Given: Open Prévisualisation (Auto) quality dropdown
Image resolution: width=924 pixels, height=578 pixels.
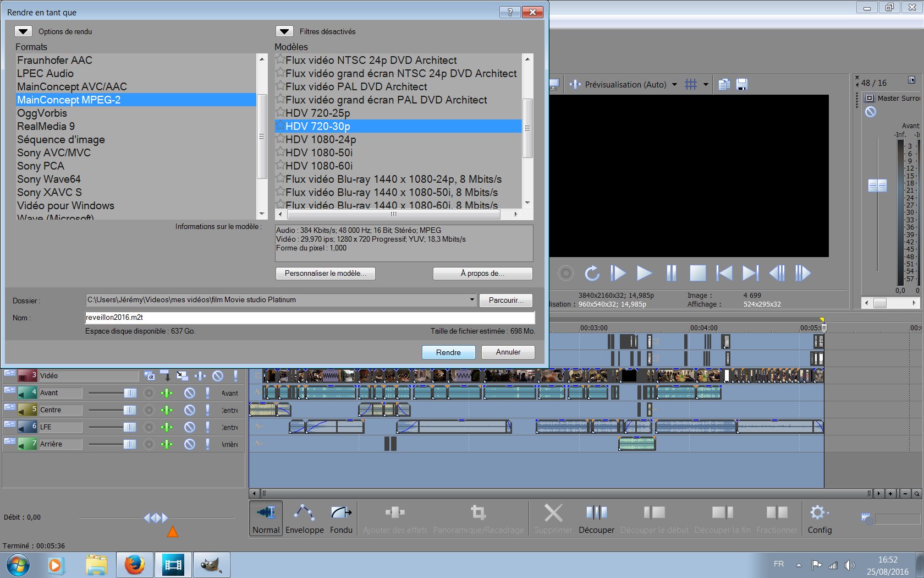Looking at the screenshot, I should tap(674, 85).
